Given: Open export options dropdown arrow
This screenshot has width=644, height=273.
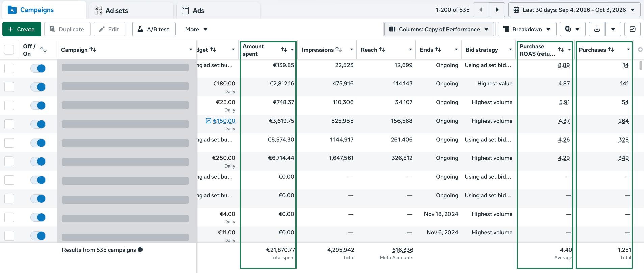Looking at the screenshot, I should 613,29.
